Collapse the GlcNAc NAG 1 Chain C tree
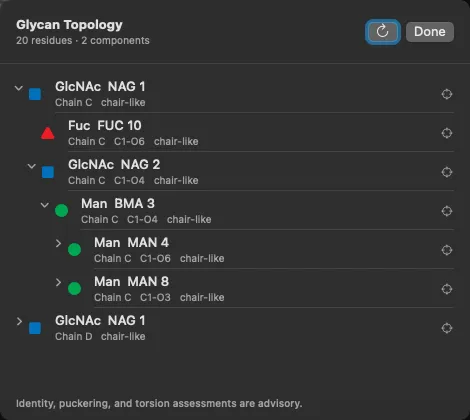This screenshot has width=470, height=420. coord(19,88)
